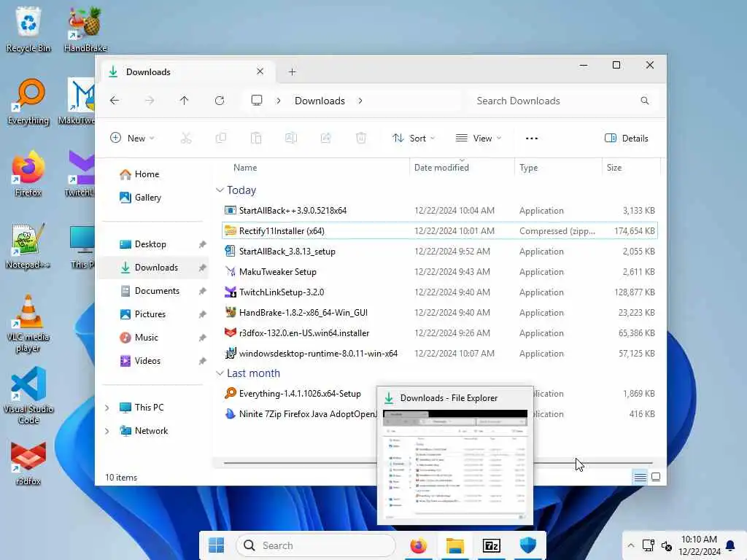Select the Downloads tab
The height and width of the screenshot is (560, 747).
click(188, 72)
